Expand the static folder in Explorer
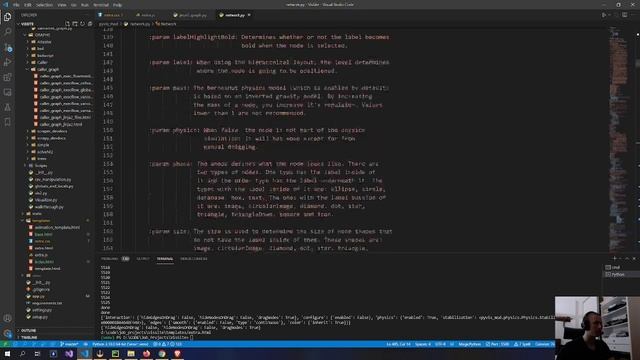Viewport: 640px width, 360px height. point(37,213)
